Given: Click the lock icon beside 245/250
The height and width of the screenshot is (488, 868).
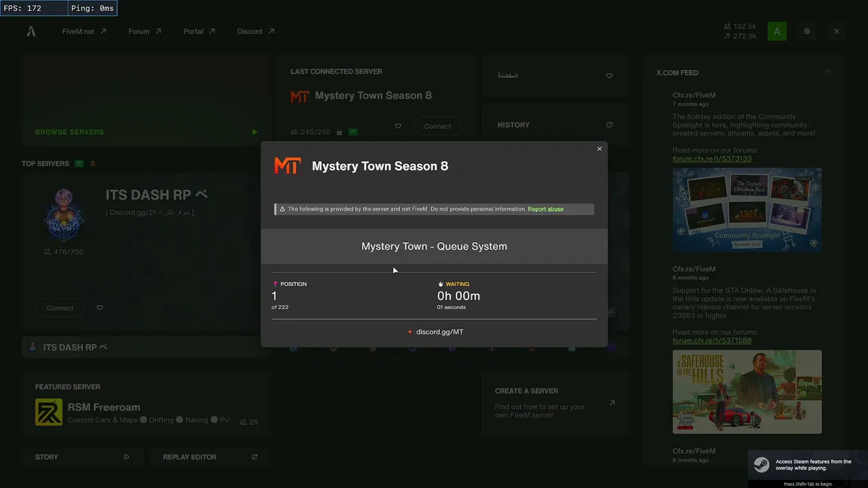Looking at the screenshot, I should [x=338, y=132].
